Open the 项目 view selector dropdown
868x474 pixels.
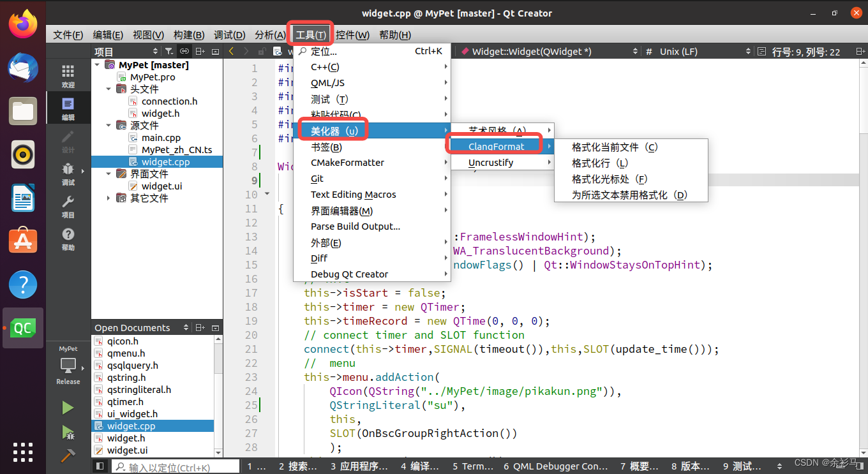[126, 52]
